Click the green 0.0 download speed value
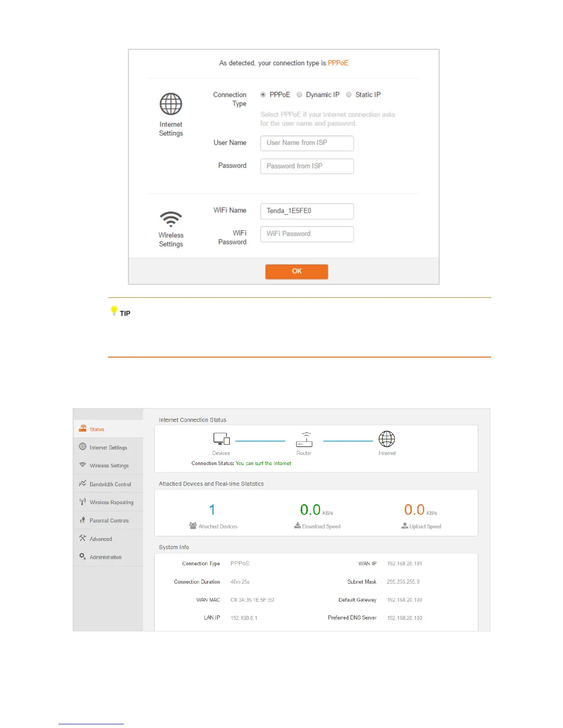The width and height of the screenshot is (563, 728). (310, 510)
